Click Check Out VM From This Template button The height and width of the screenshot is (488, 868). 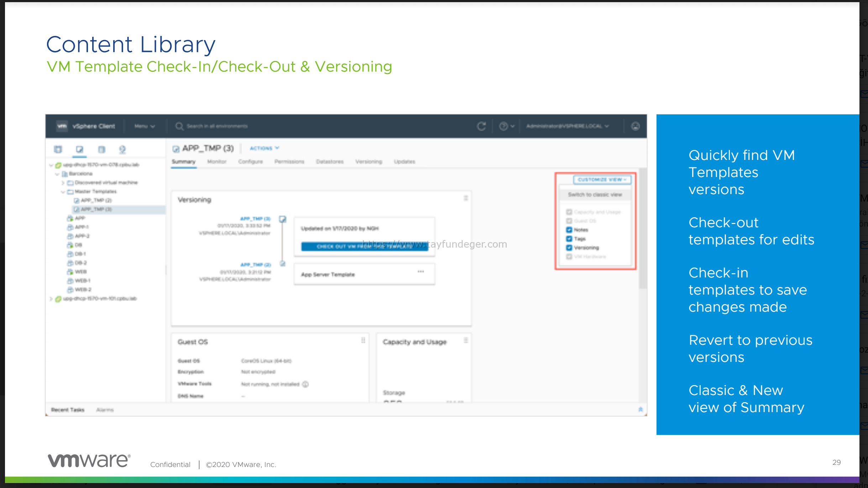365,246
